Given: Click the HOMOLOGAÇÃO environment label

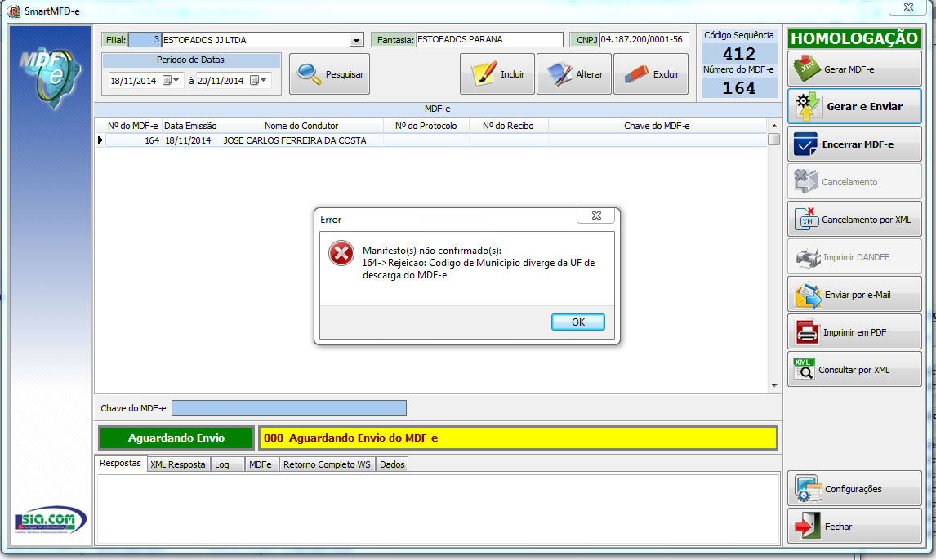Looking at the screenshot, I should click(854, 38).
